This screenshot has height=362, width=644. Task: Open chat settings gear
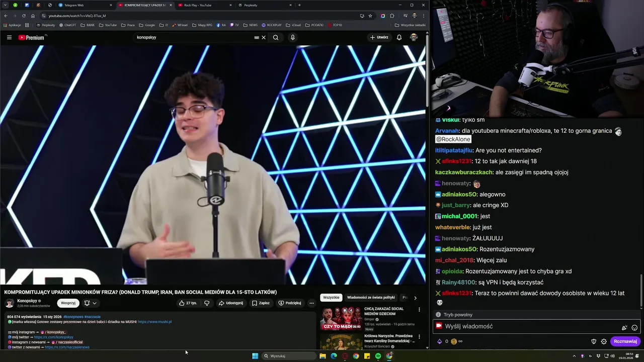click(604, 341)
